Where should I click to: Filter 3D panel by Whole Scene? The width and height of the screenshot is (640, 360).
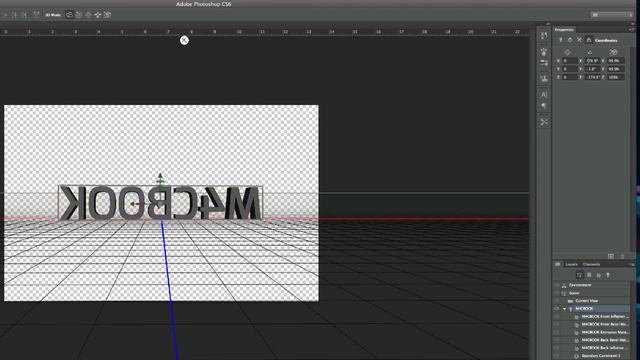point(580,275)
